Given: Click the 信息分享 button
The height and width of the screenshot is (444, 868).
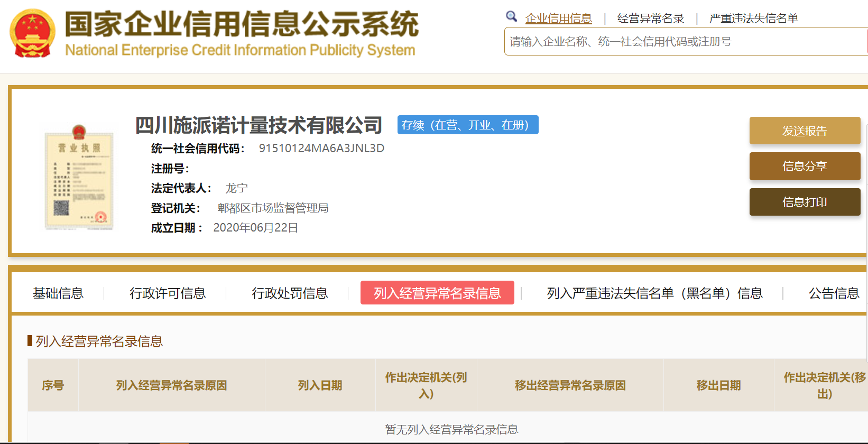Looking at the screenshot, I should pos(805,166).
